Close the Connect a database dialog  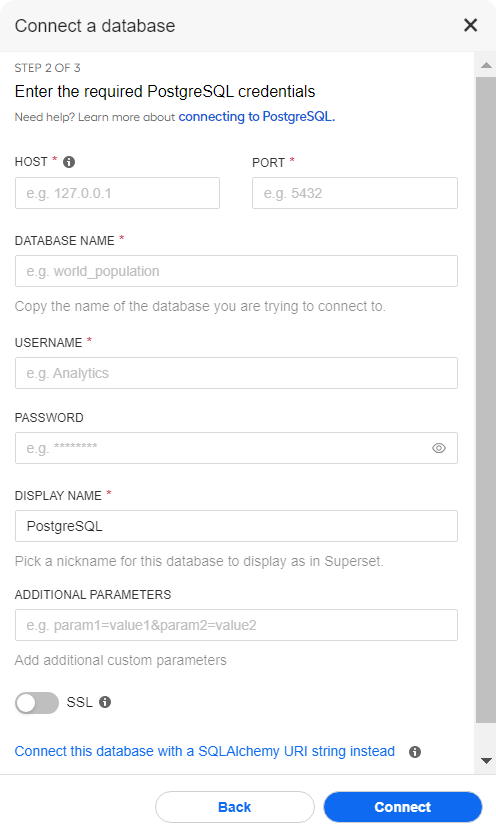pyautogui.click(x=470, y=25)
